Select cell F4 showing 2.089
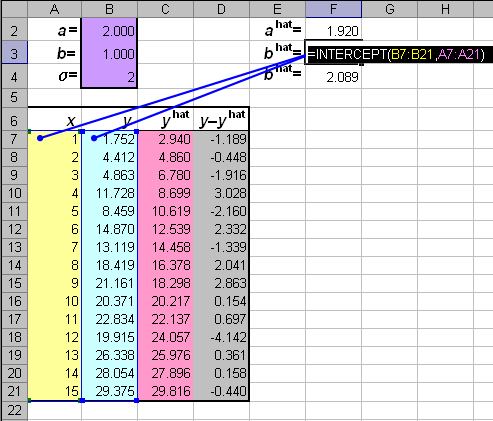The height and width of the screenshot is (421, 493). (x=333, y=77)
